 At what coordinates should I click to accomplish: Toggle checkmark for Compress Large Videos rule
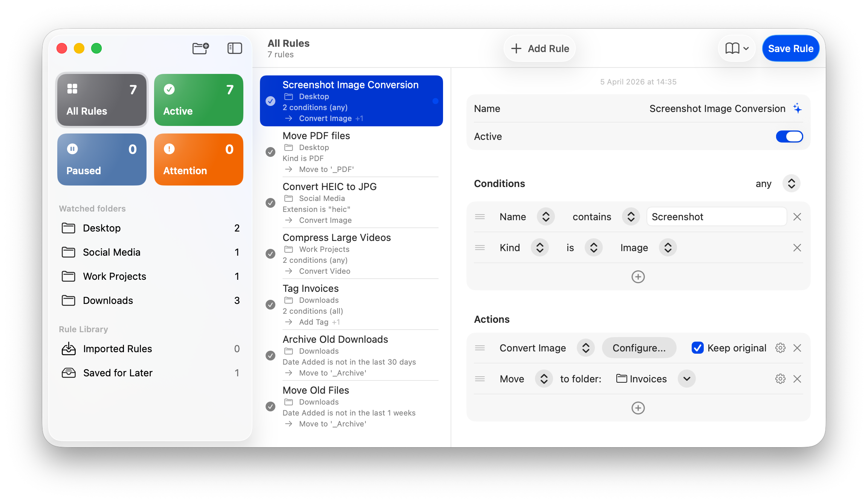pos(270,254)
